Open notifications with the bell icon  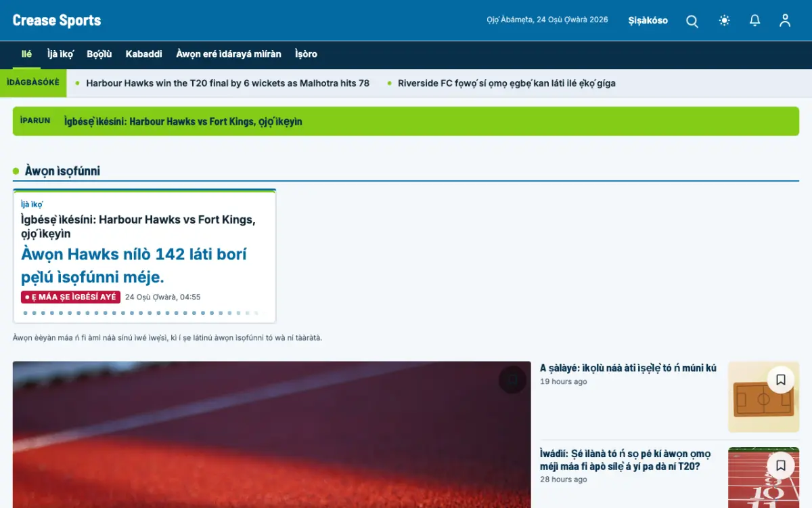(755, 20)
